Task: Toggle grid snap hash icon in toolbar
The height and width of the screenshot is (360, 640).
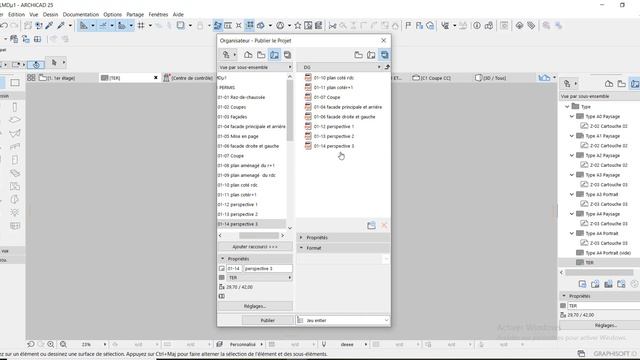Action: pyautogui.click(x=141, y=26)
